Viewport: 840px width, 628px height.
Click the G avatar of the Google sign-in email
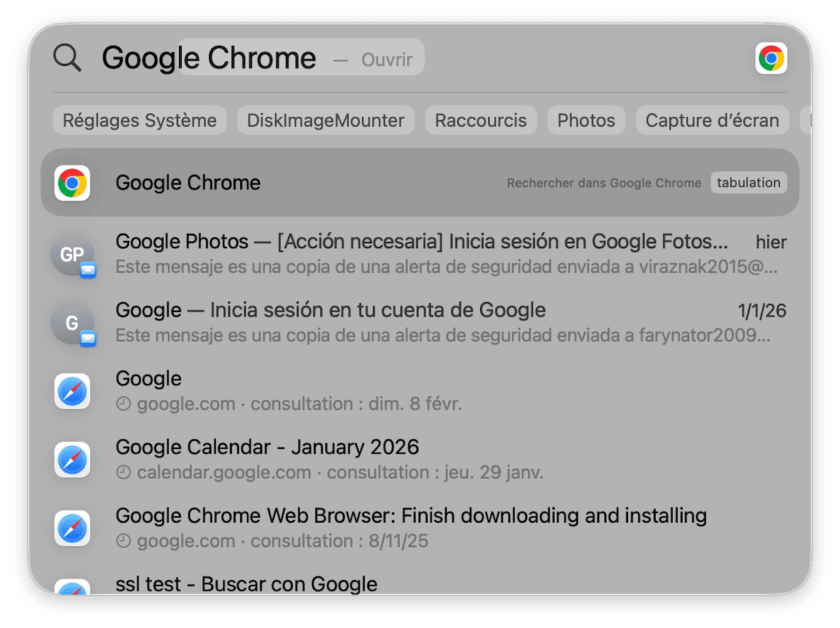[x=72, y=322]
